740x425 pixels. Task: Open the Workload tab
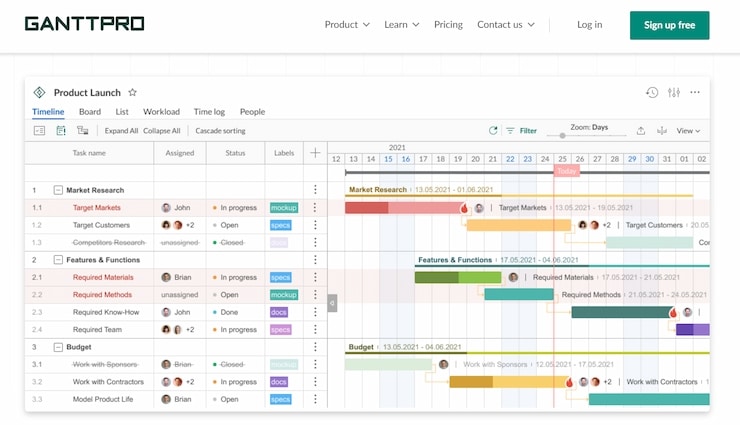pos(161,112)
